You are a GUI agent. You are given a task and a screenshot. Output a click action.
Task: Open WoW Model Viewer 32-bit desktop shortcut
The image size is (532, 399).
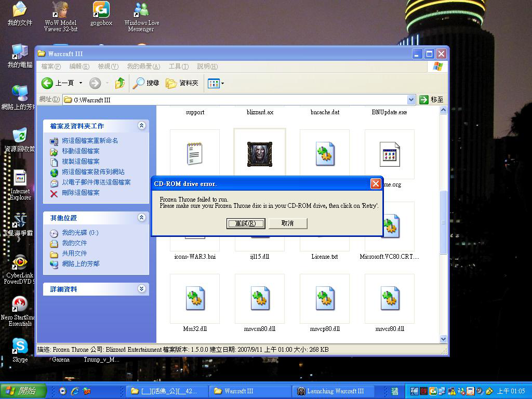point(61,17)
